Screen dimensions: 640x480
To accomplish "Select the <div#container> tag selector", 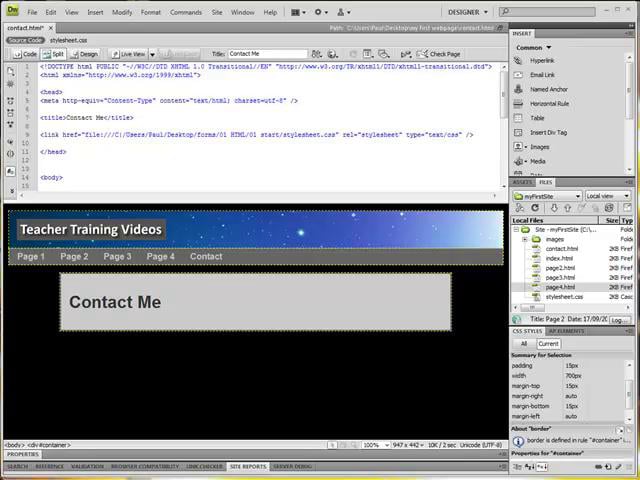I will tap(49, 445).
